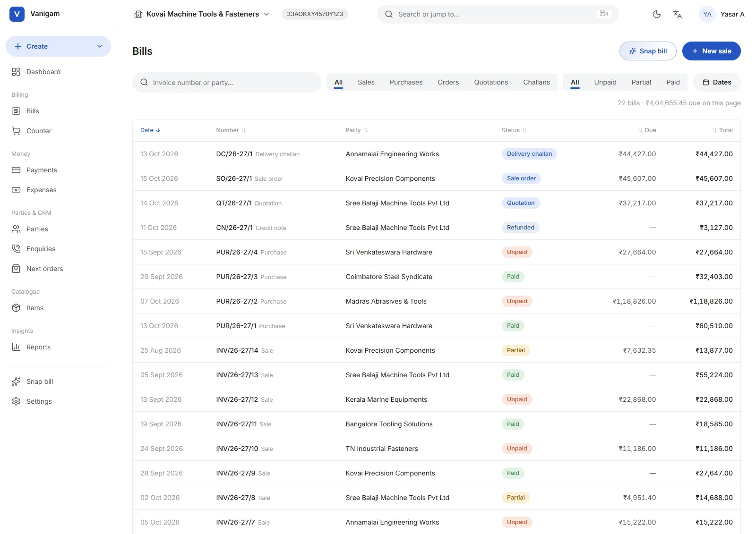The width and height of the screenshot is (756, 534).
Task: Open Next orders in sidebar
Action: tap(58, 269)
